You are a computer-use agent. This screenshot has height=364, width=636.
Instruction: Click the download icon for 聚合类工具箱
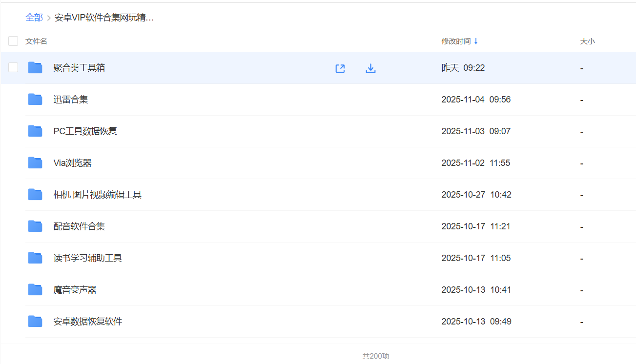[370, 68]
